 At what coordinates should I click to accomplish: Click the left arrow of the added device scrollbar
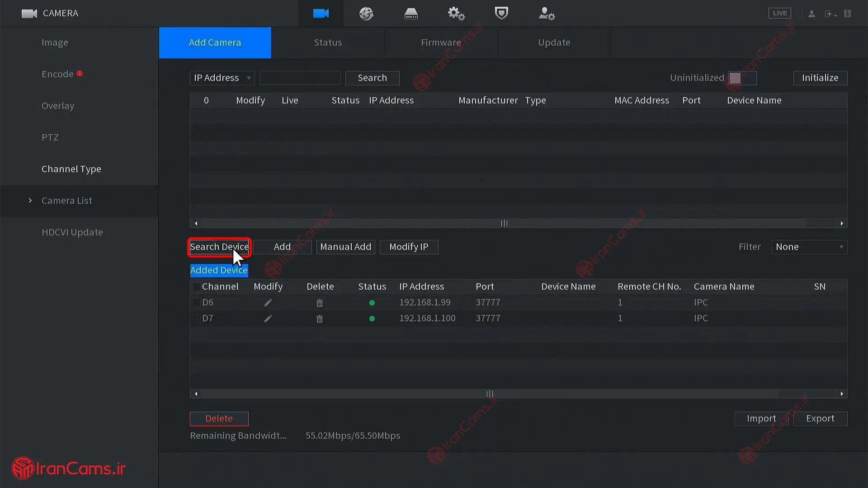[196, 394]
